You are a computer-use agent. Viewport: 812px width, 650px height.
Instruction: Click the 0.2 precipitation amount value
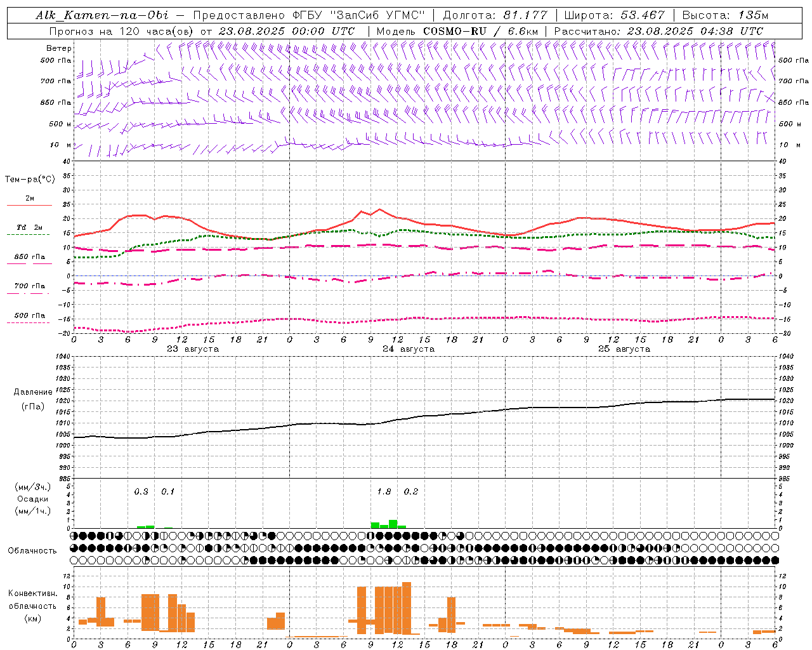(x=411, y=492)
